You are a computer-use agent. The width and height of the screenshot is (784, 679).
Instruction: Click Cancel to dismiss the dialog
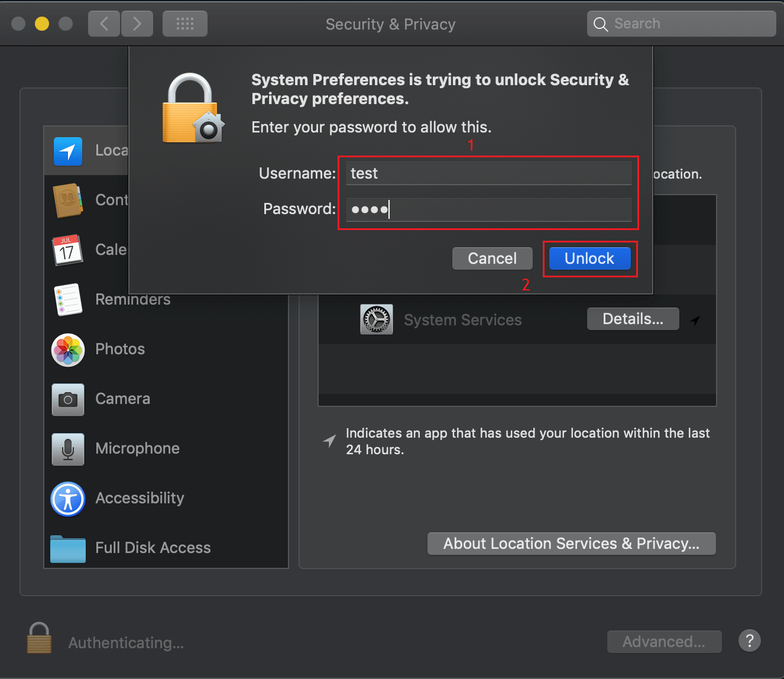pos(492,258)
